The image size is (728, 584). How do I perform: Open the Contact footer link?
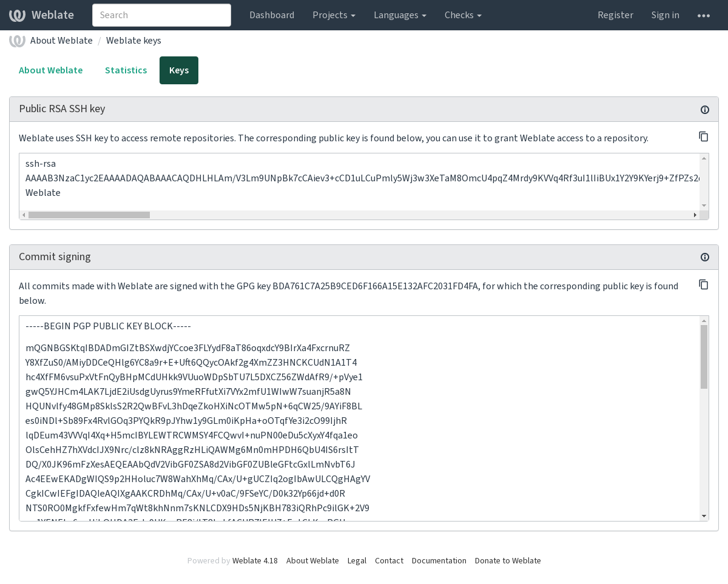click(389, 561)
